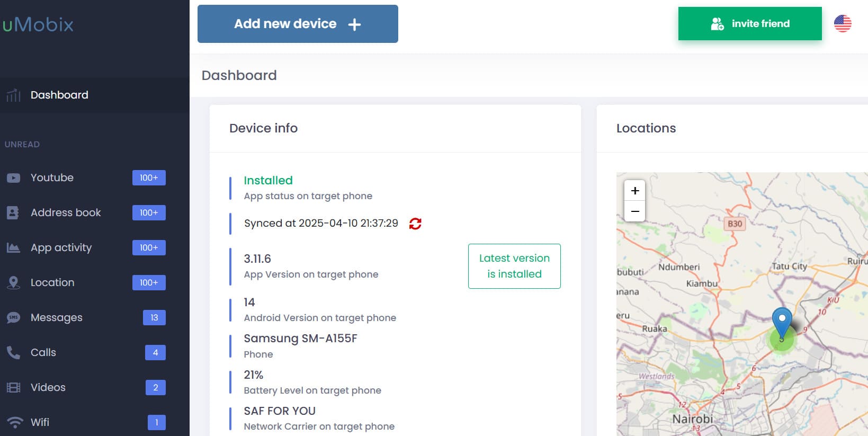Open App activity section

tap(61, 247)
